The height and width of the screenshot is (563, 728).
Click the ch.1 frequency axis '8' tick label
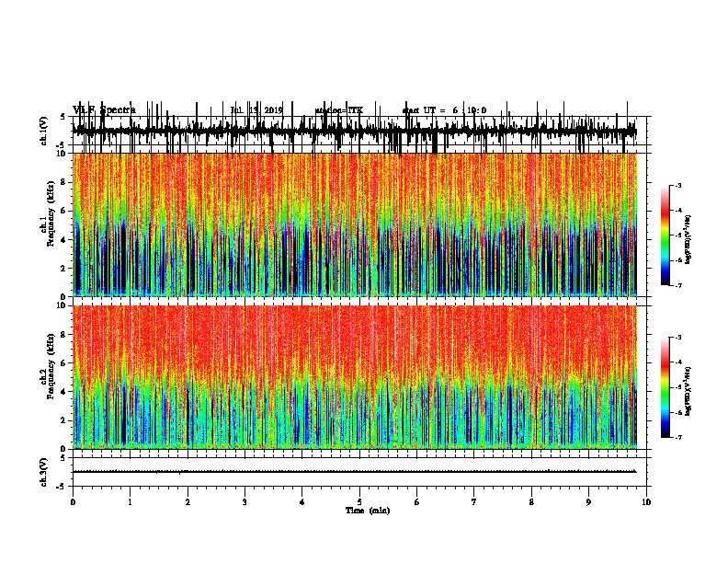(64, 182)
